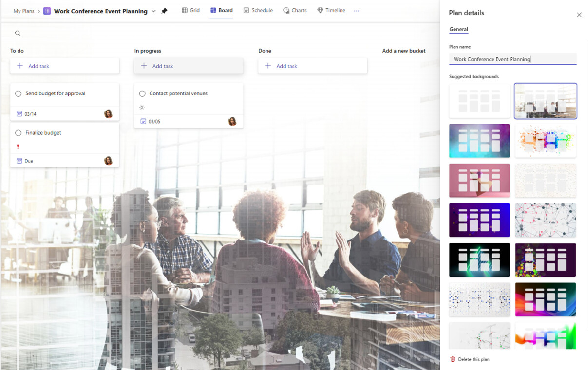Click Add a new bucket
This screenshot has width=588, height=370.
point(403,50)
